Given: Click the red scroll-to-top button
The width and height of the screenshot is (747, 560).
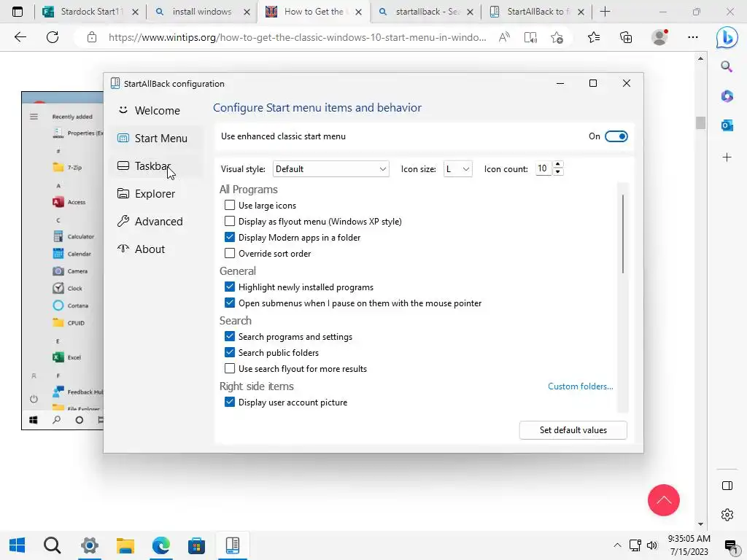Looking at the screenshot, I should 664,500.
